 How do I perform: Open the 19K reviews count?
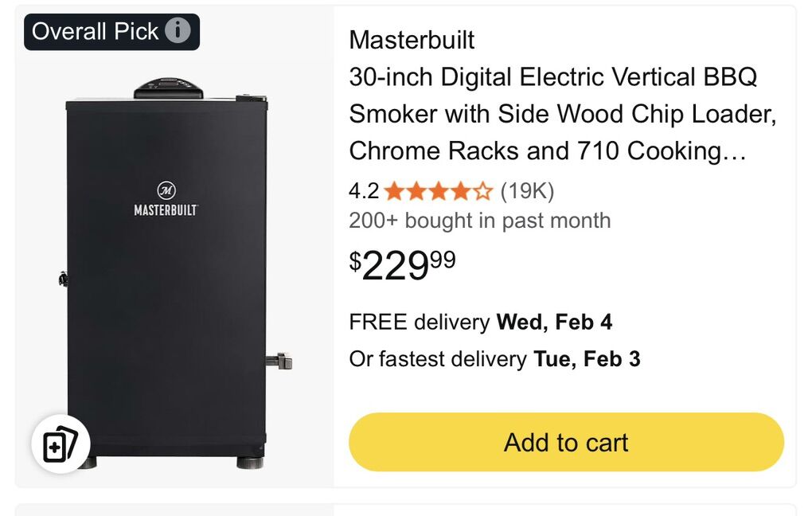pos(527,191)
